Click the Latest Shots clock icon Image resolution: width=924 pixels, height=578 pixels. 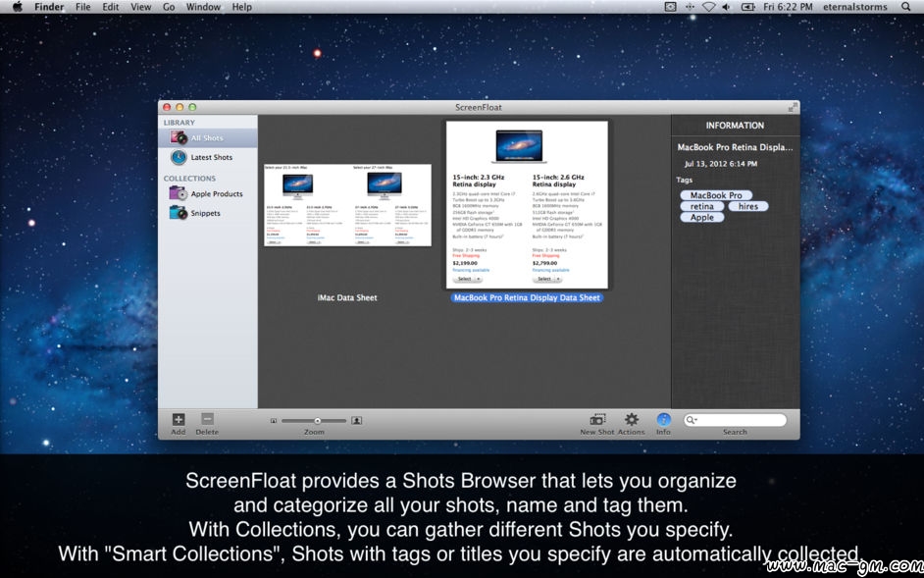click(179, 157)
